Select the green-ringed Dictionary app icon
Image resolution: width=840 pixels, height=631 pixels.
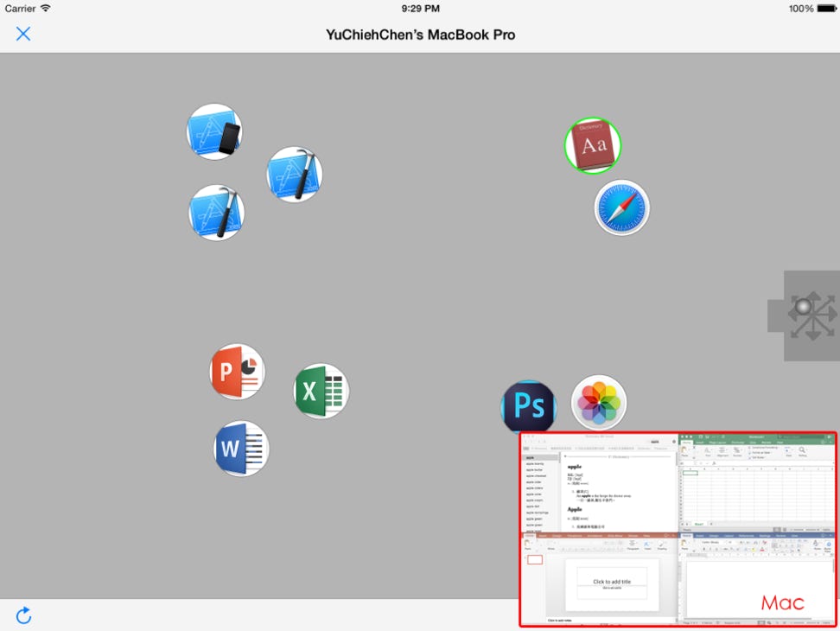pos(593,145)
